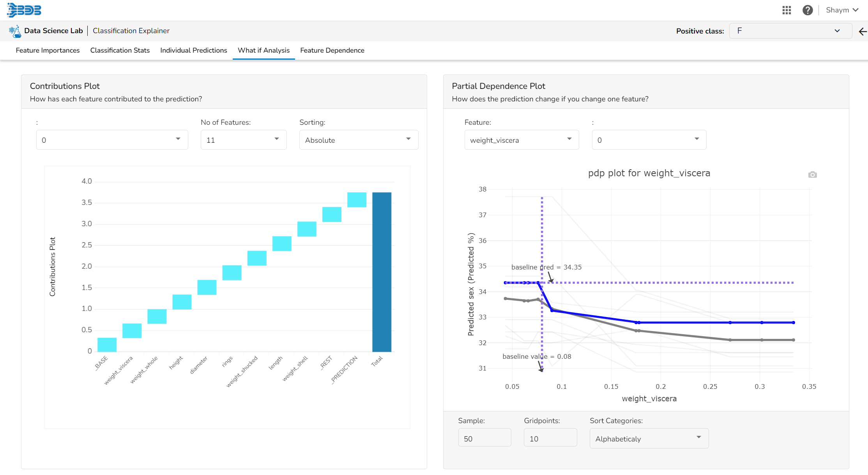Select the Feature Dependence tab

(332, 50)
